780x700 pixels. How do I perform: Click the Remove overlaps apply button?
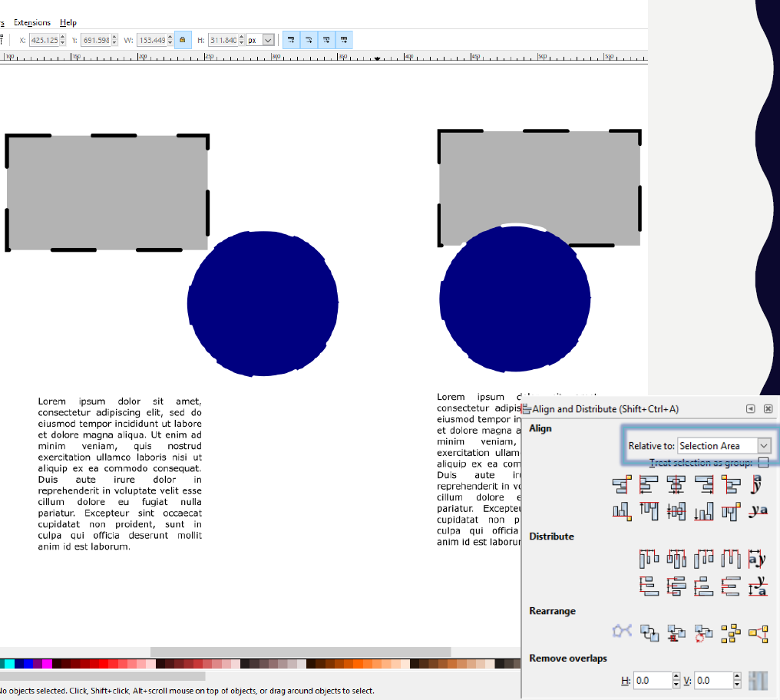758,680
